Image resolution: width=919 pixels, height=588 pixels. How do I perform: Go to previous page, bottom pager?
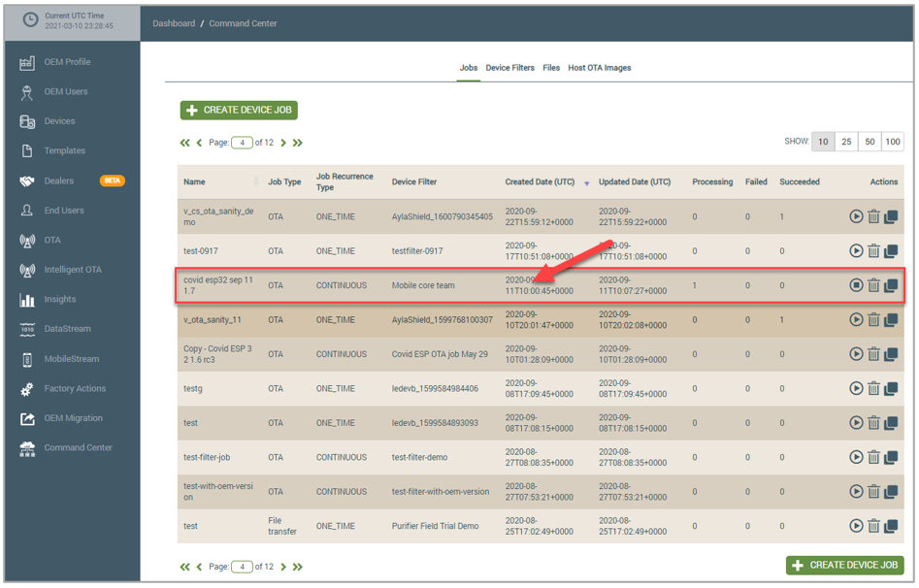[x=199, y=567]
